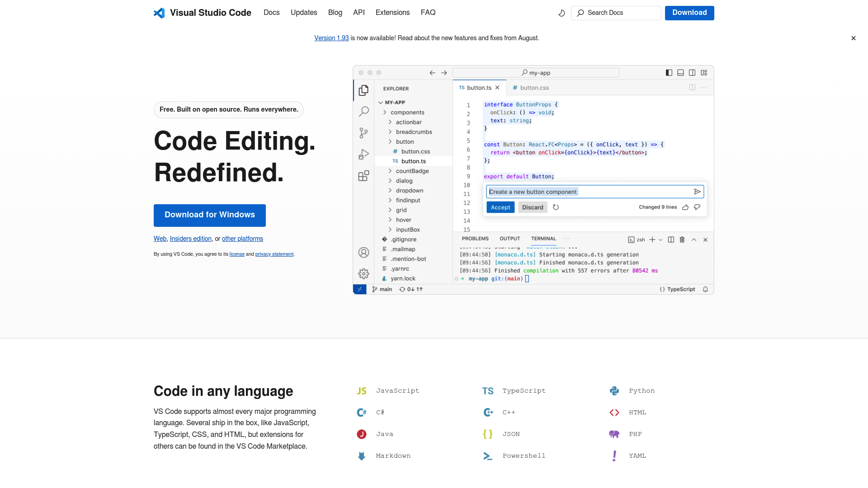Click the Extensions blocks icon in activity bar
This screenshot has height=488, width=868.
[x=363, y=176]
